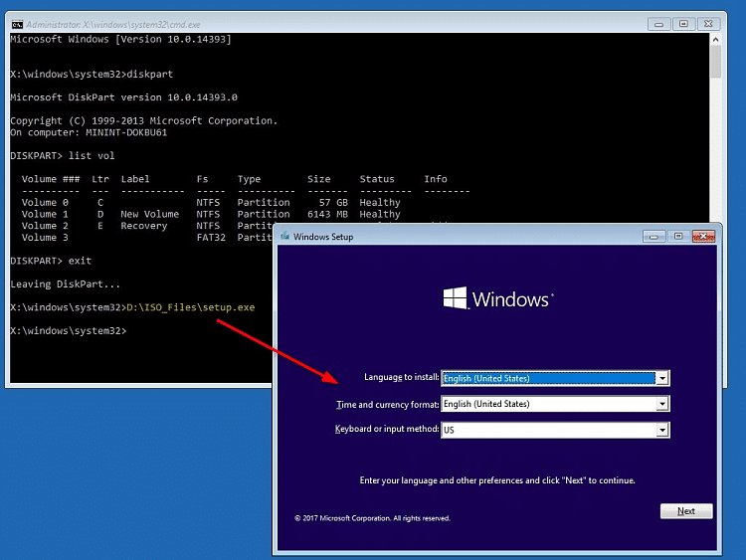Click the D:\ISO_Files\setup.exe command text
Screen dimensions: 746x560
190,307
